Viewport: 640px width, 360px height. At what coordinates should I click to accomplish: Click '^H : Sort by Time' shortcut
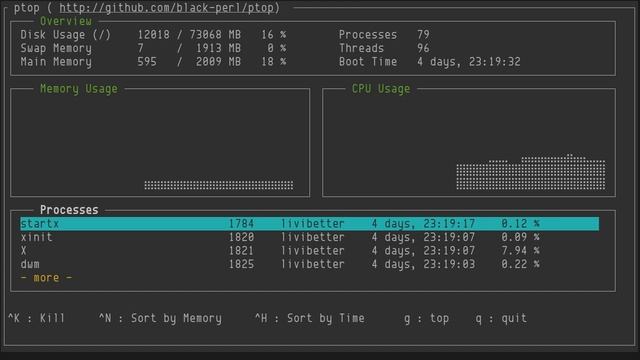(309, 318)
